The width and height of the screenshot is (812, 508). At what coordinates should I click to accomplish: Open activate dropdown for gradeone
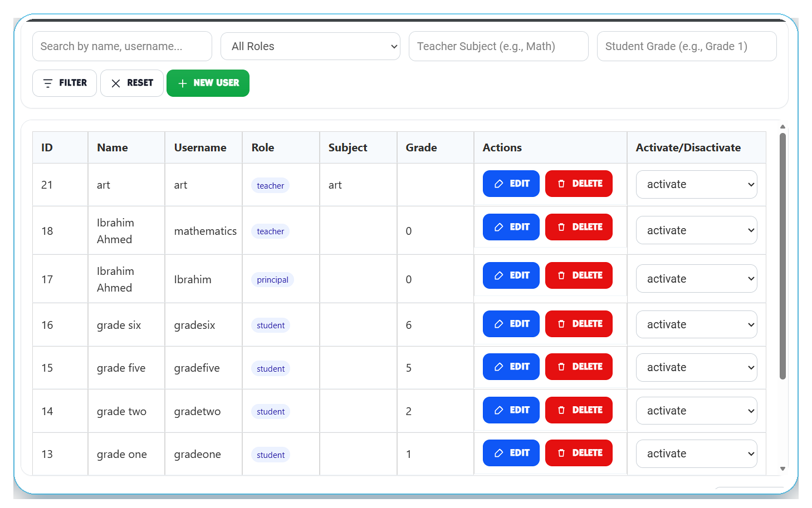point(696,453)
